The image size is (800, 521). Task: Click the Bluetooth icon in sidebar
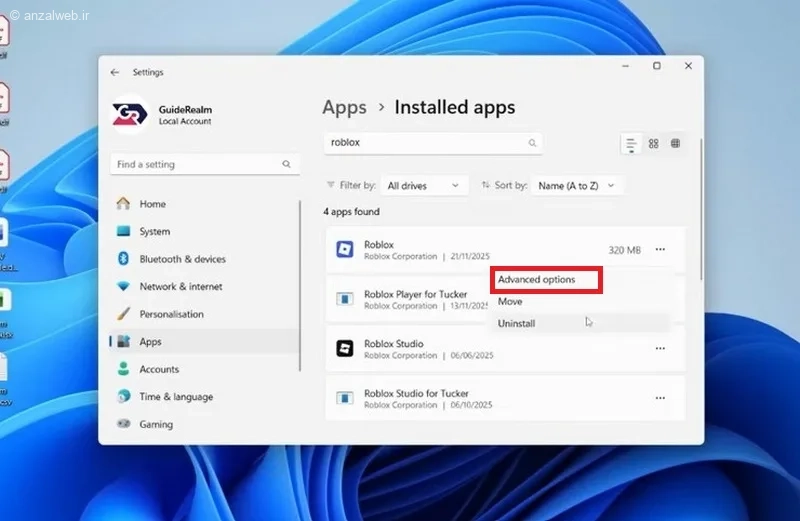(123, 259)
